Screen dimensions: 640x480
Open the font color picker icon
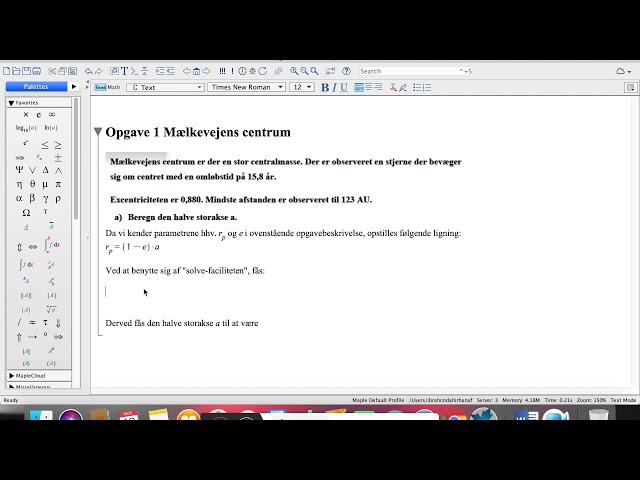[393, 87]
